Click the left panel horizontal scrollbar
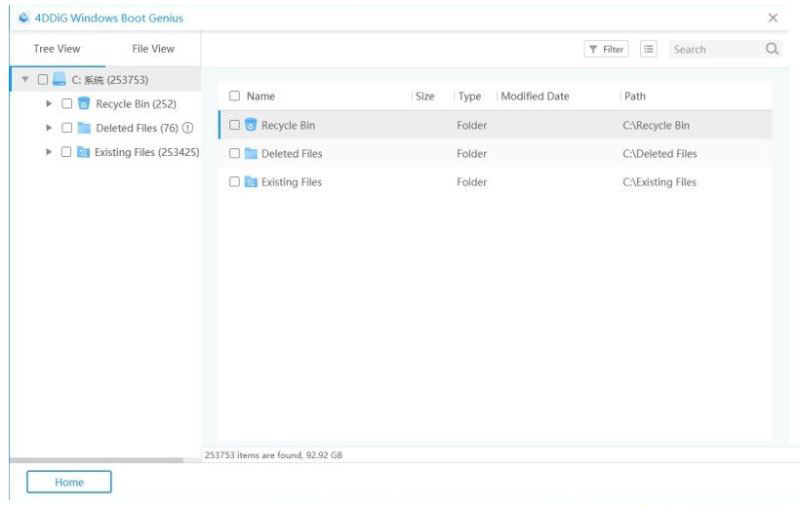This screenshot has height=508, width=800. 96,460
